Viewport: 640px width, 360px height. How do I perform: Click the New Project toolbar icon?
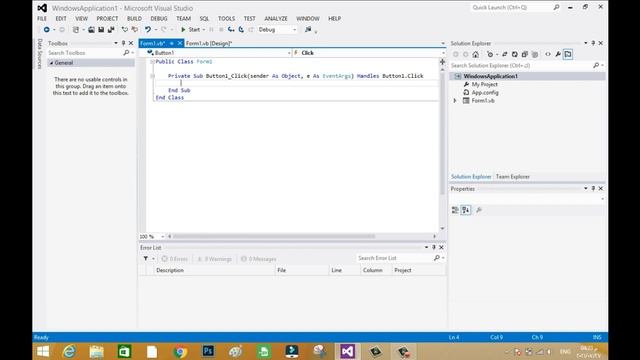click(x=76, y=29)
